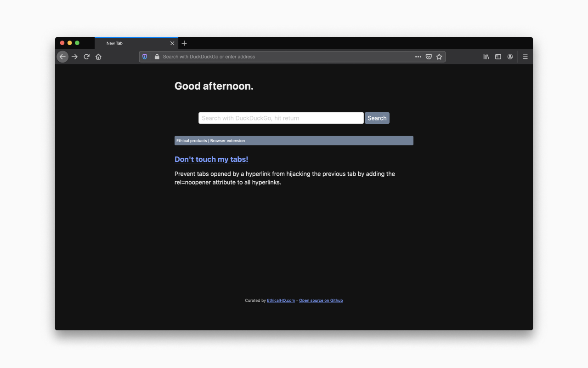
Task: Show the sidebar using the sidebars icon
Action: point(498,57)
